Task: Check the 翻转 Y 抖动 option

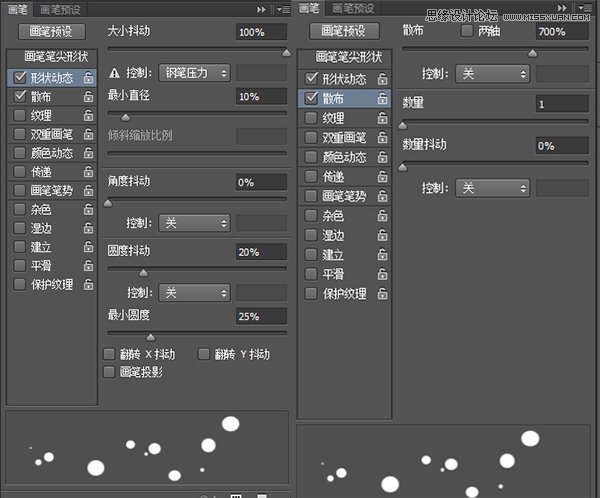Action: click(204, 354)
